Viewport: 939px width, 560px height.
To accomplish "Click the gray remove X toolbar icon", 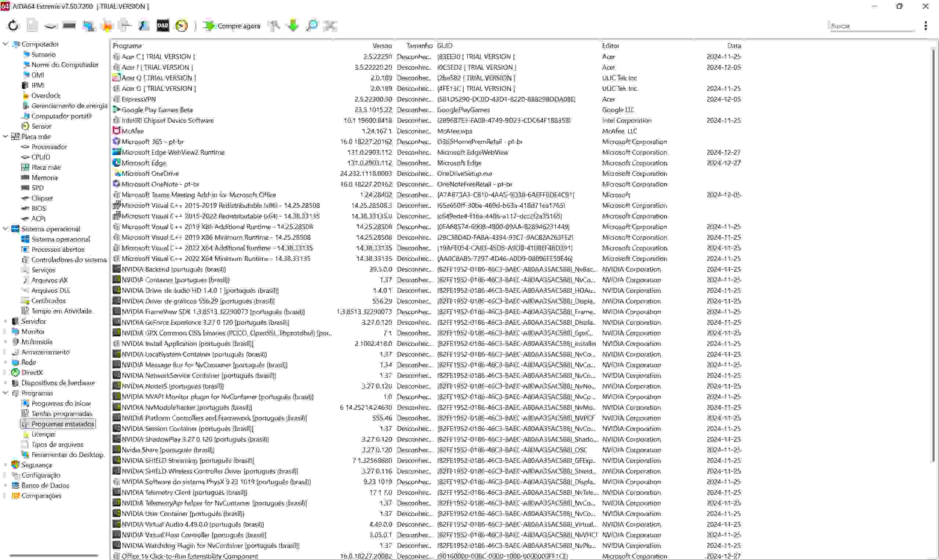I will click(330, 26).
